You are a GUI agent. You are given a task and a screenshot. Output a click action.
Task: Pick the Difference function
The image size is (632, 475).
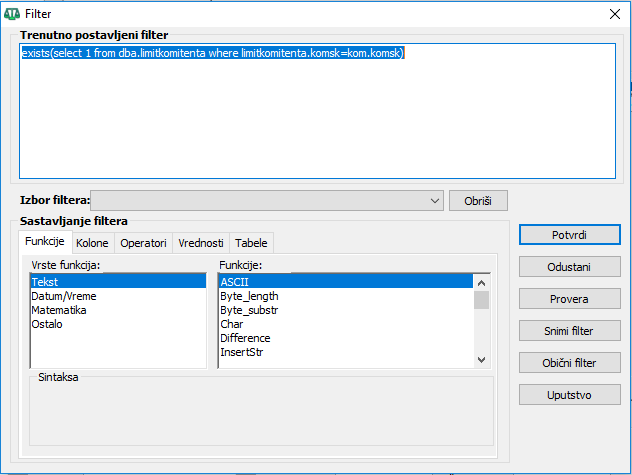(346, 338)
